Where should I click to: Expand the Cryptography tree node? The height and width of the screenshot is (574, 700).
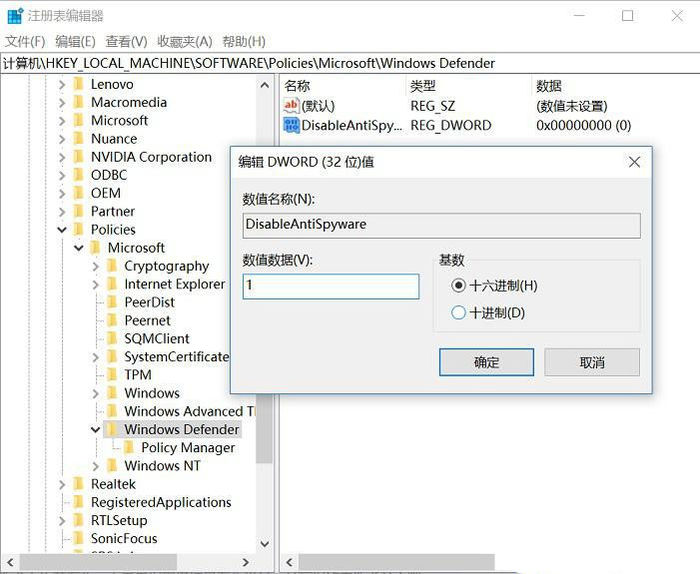tap(96, 266)
